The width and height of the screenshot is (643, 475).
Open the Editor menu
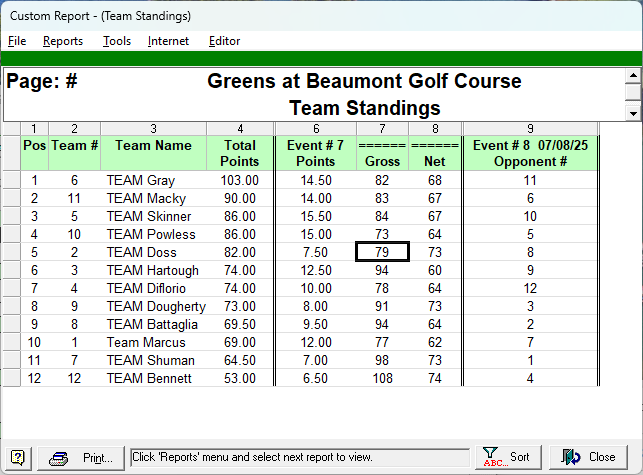pos(224,41)
